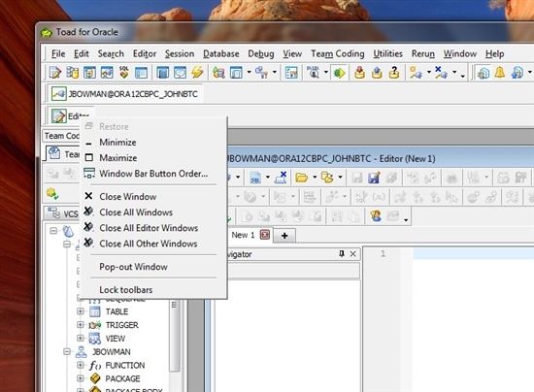This screenshot has width=534, height=392.
Task: Collapse the JBOWMAN tree node
Action: click(x=67, y=351)
